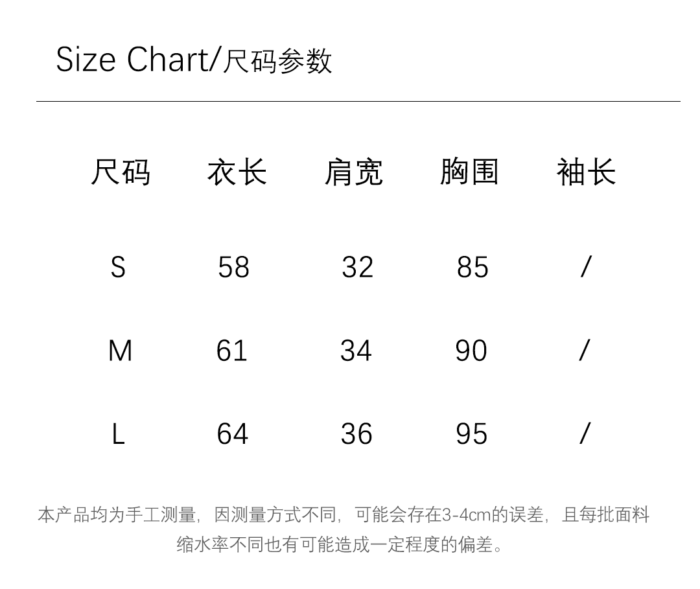The height and width of the screenshot is (589, 700).
Task: Click the Size Chart/尺码参数 title
Action: pos(194,60)
